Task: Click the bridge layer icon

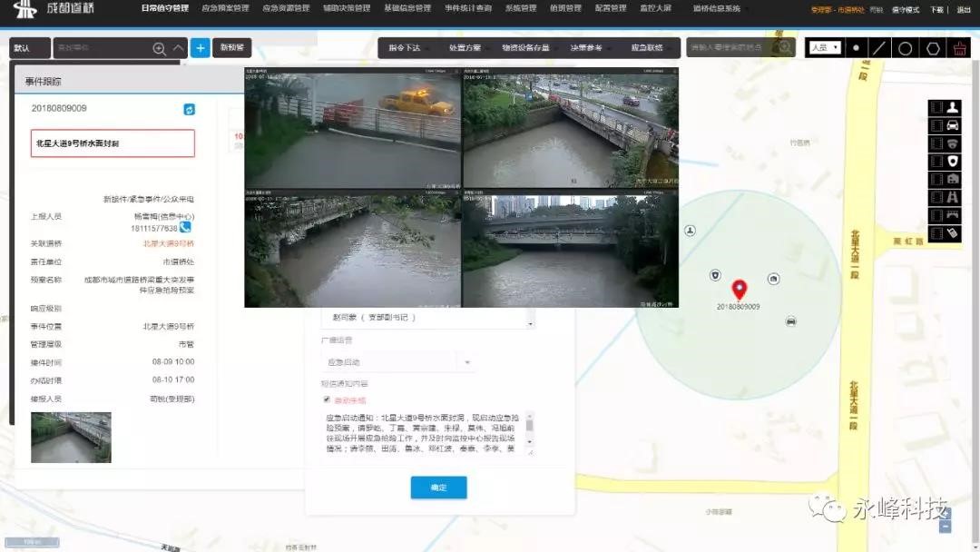Action: click(953, 215)
